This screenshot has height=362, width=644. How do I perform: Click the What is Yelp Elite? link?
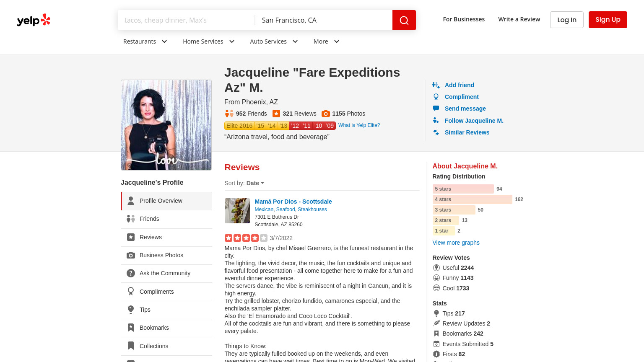359,125
